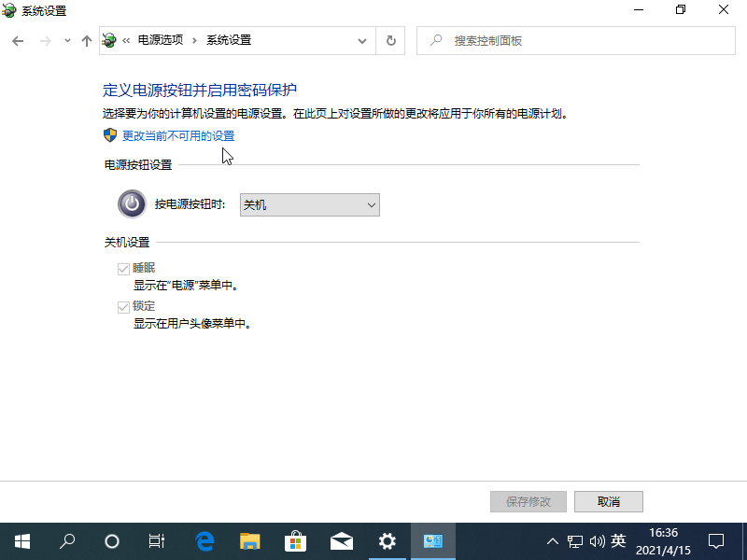This screenshot has height=560, width=747.
Task: Open the address bar dropdown arrow
Action: 362,40
